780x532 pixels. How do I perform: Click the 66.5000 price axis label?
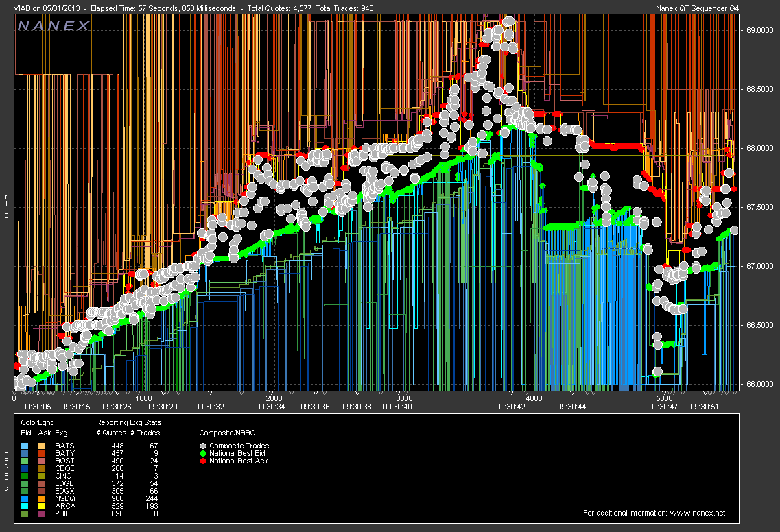(x=759, y=325)
